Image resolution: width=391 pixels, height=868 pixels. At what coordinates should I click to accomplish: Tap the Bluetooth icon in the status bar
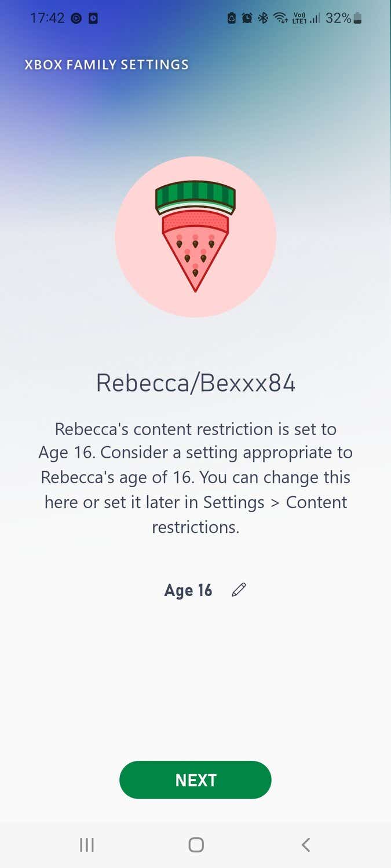(x=262, y=18)
